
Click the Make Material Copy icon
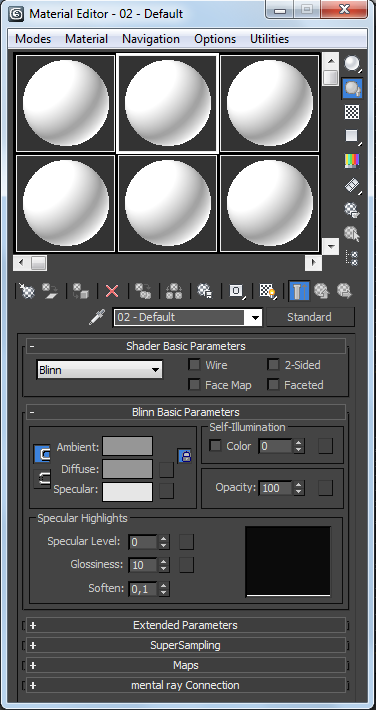point(143,291)
